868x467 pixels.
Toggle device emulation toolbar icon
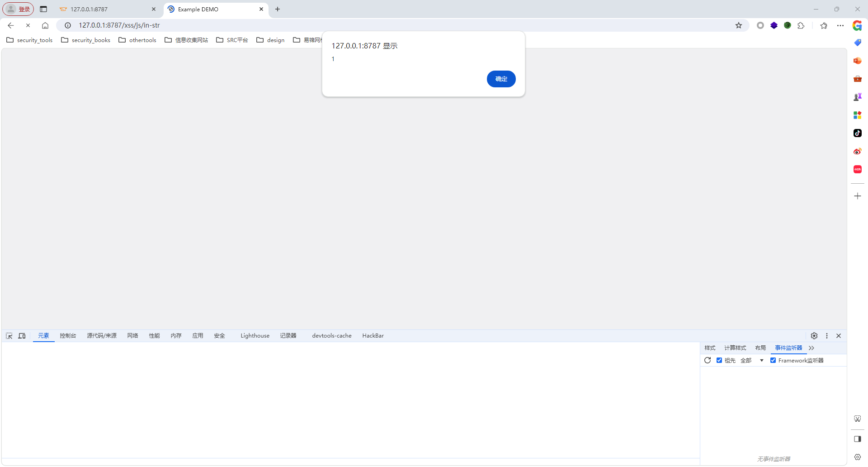click(x=22, y=336)
